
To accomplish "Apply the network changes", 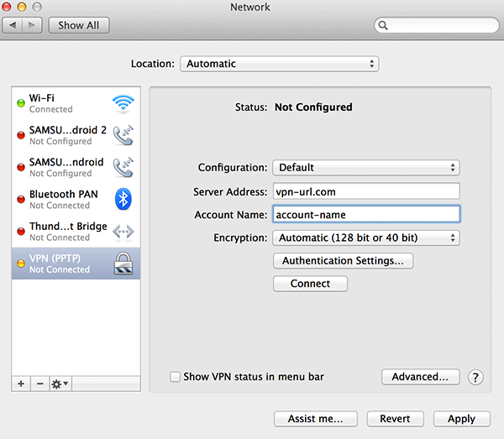I will tap(462, 419).
